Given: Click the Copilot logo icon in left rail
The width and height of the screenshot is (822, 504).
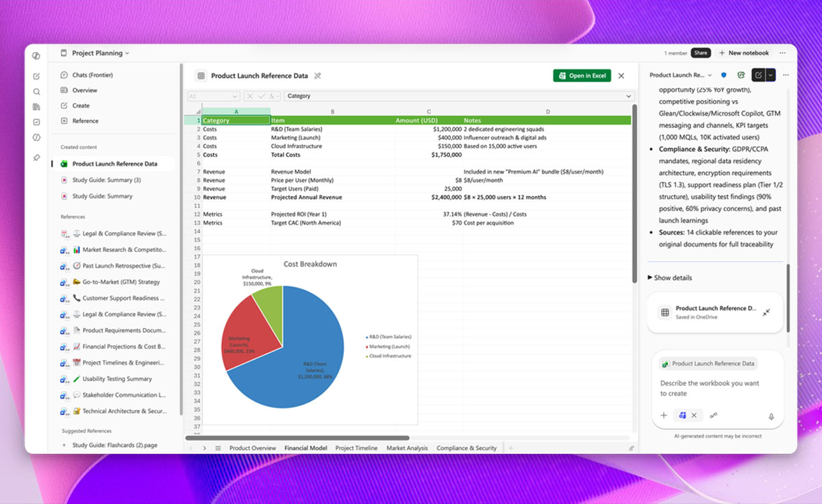Looking at the screenshot, I should coord(36,56).
